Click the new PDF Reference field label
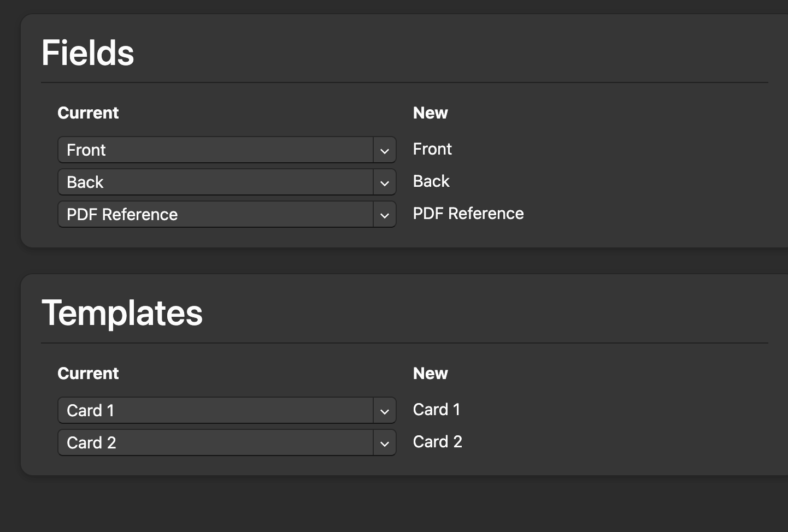This screenshot has width=788, height=532. click(x=468, y=214)
